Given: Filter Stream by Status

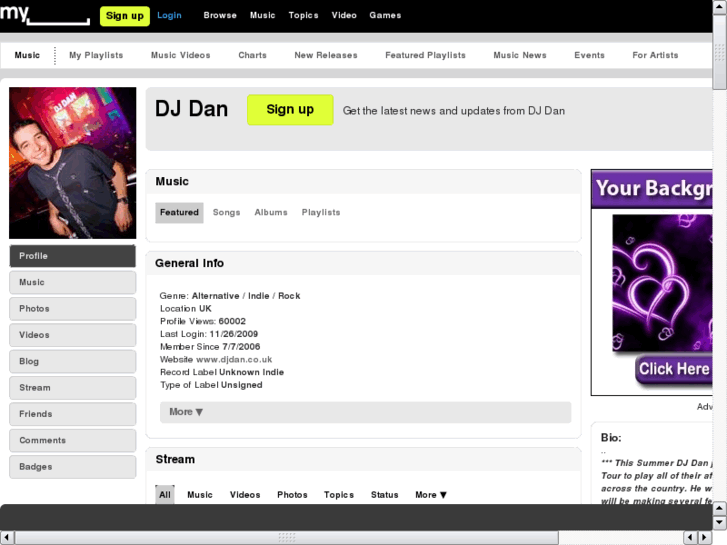Looking at the screenshot, I should click(385, 495).
